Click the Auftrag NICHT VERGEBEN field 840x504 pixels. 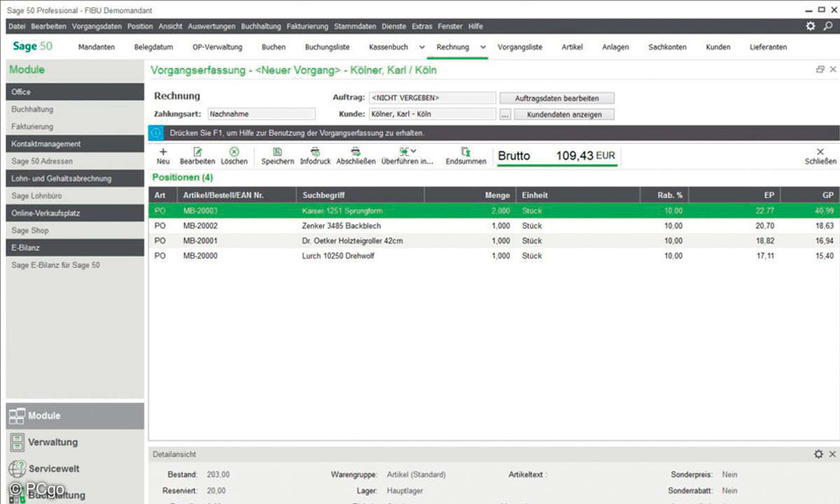pos(433,98)
